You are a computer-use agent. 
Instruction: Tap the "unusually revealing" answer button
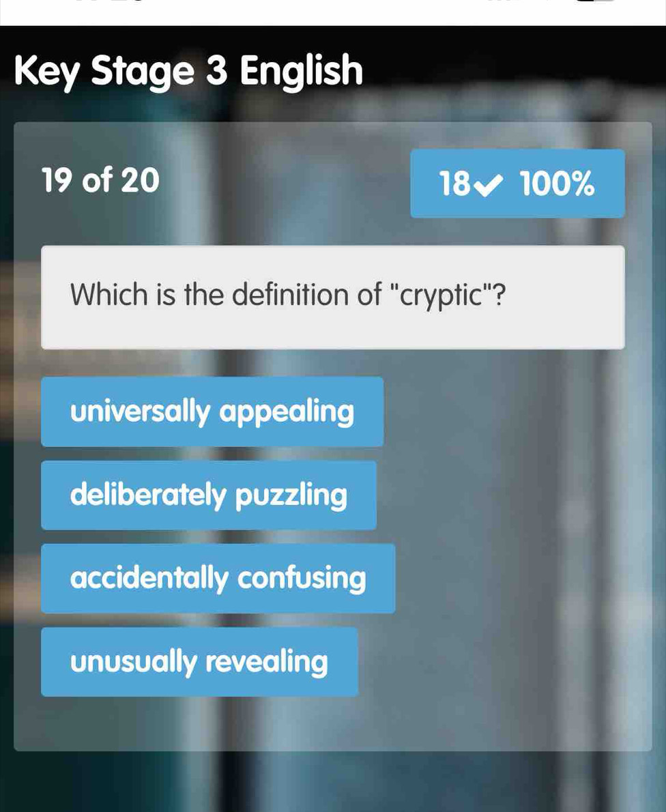coord(199,662)
